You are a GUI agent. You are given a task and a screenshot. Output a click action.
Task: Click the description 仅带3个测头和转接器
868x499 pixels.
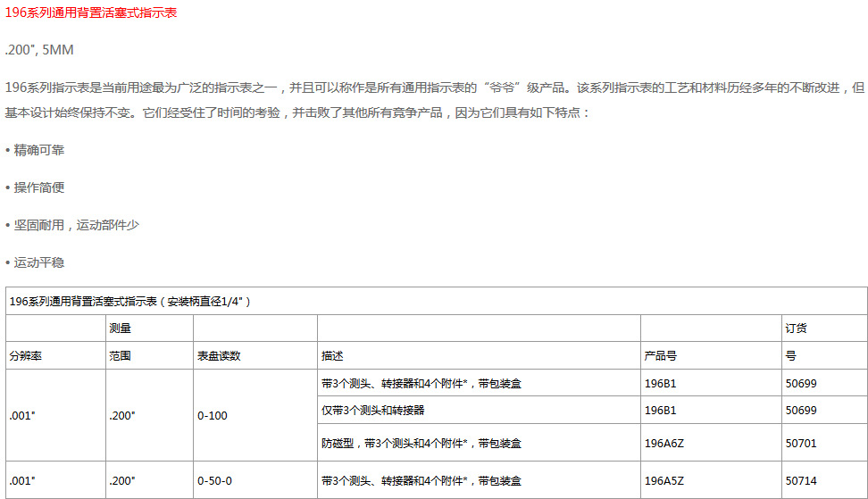(x=373, y=410)
